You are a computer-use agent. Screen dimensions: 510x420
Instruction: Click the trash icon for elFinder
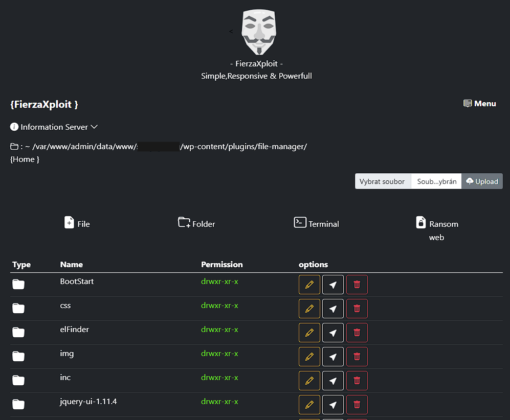click(357, 333)
